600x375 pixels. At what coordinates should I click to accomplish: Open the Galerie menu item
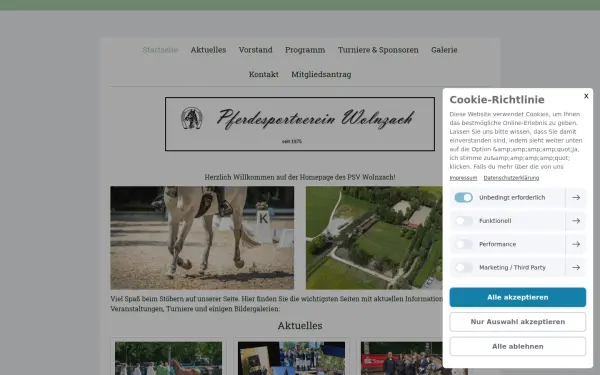444,50
